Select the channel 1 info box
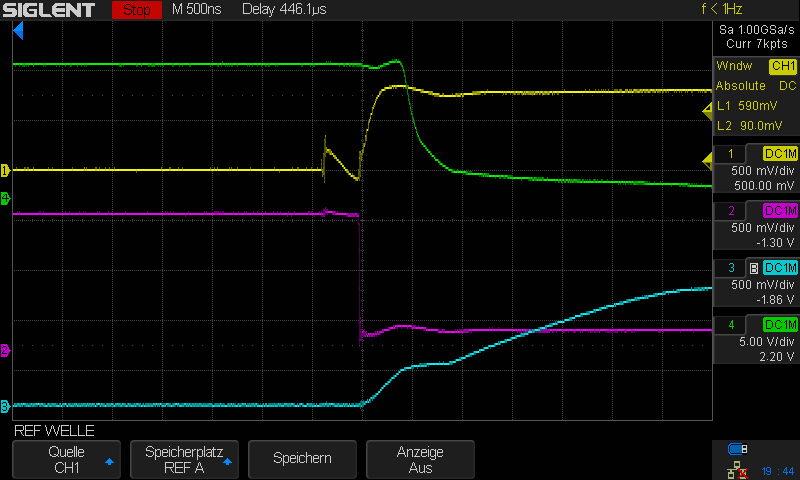 pyautogui.click(x=756, y=169)
